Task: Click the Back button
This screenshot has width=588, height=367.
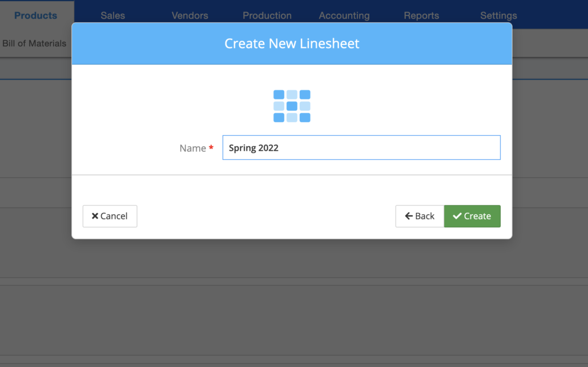Action: pyautogui.click(x=420, y=216)
